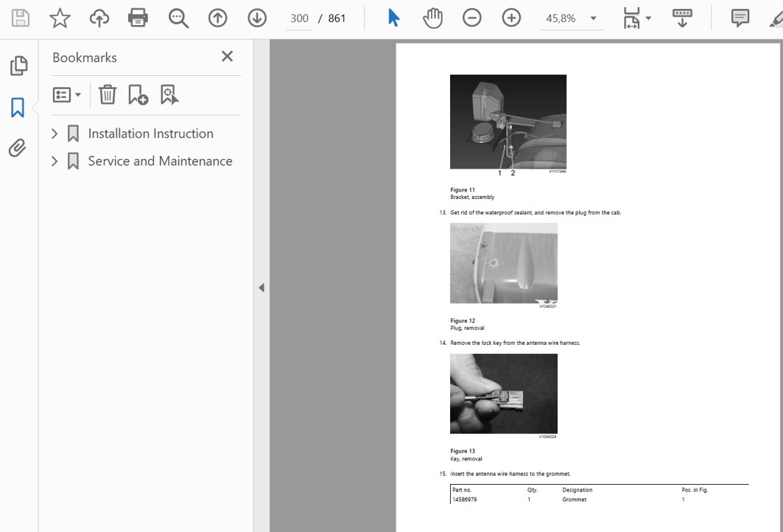Expand the Service and Maintenance bookmark
The image size is (783, 532).
coord(55,161)
